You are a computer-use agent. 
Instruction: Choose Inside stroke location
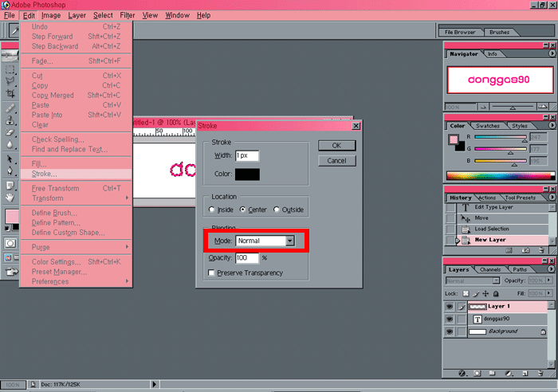coord(212,210)
